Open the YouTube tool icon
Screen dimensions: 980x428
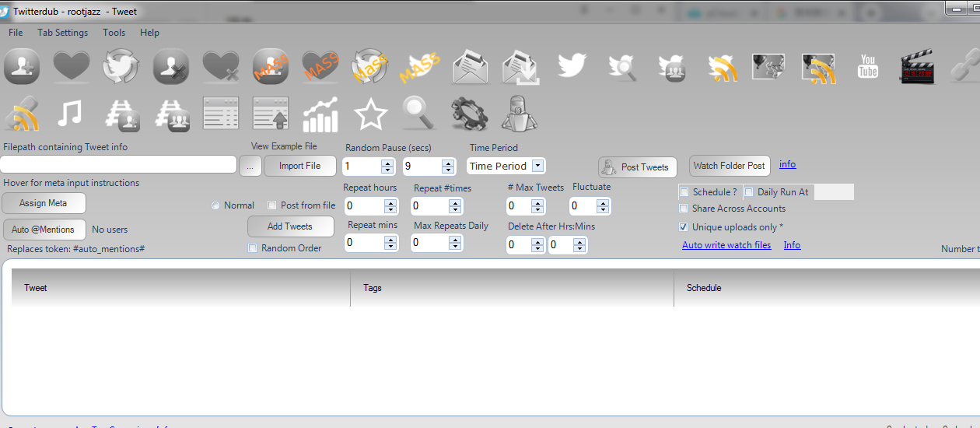[868, 66]
